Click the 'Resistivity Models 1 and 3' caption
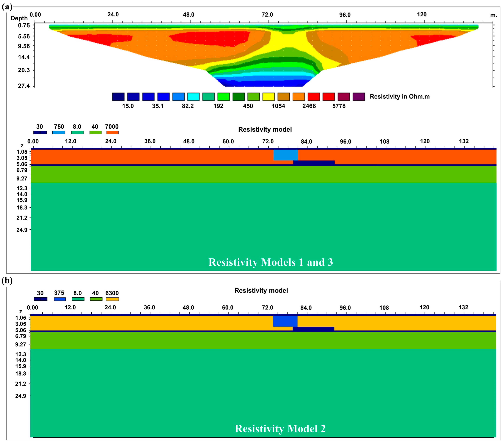Image resolution: width=504 pixels, height=445 pixels. point(271,262)
